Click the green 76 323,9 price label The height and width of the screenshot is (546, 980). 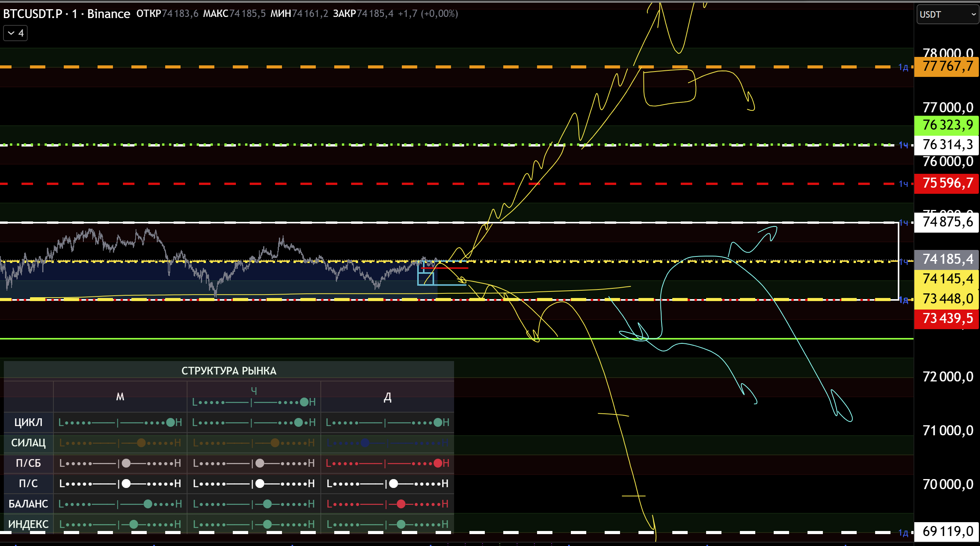[x=947, y=125]
